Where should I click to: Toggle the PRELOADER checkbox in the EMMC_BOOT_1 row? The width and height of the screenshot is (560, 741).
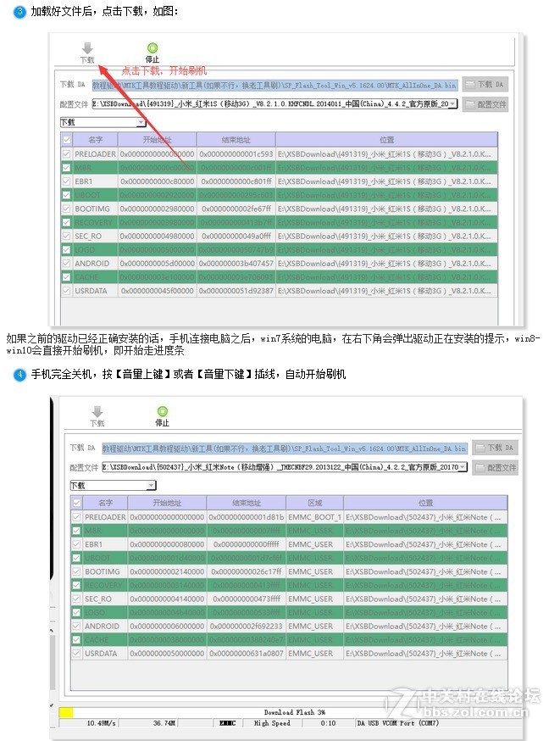tap(76, 517)
